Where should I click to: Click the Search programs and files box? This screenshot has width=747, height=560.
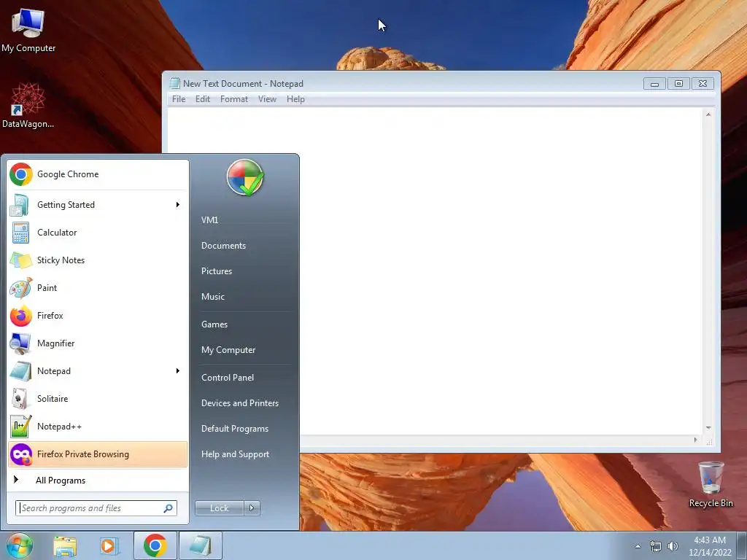(x=96, y=508)
